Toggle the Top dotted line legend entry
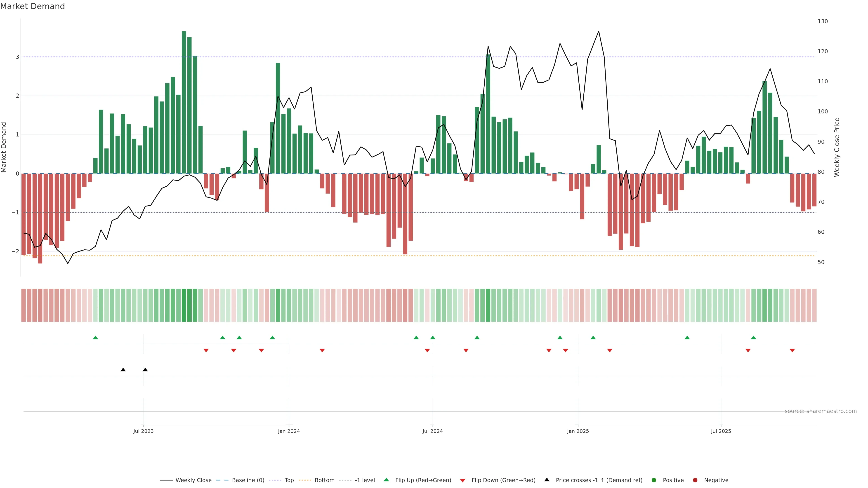 point(289,480)
